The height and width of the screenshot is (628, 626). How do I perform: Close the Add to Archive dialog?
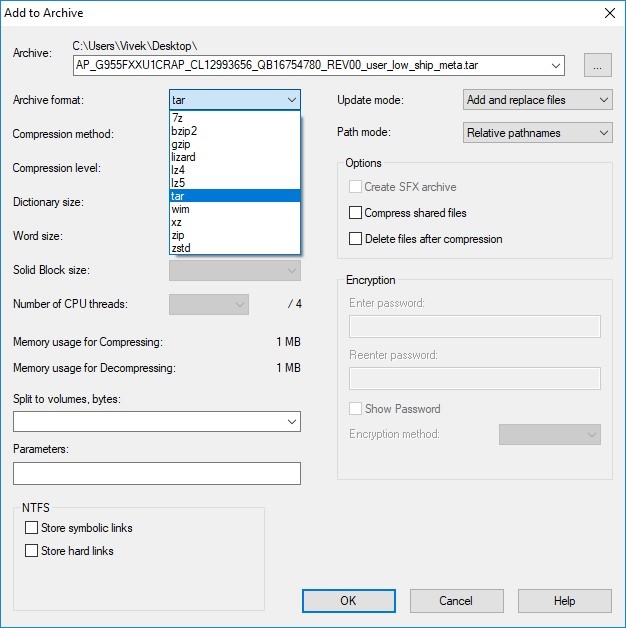[x=610, y=13]
